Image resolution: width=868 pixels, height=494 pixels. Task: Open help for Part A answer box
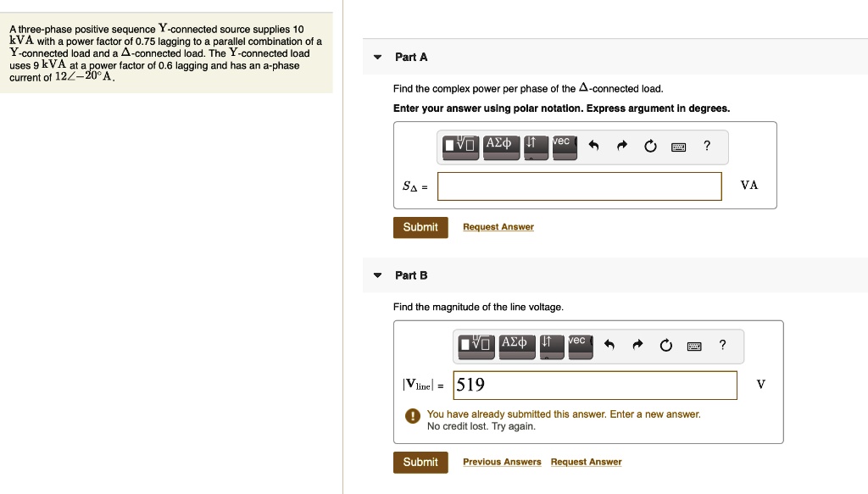707,146
